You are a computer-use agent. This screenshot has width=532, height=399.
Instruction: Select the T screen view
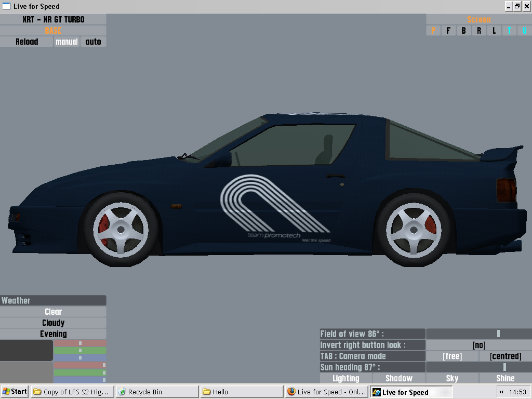(509, 31)
